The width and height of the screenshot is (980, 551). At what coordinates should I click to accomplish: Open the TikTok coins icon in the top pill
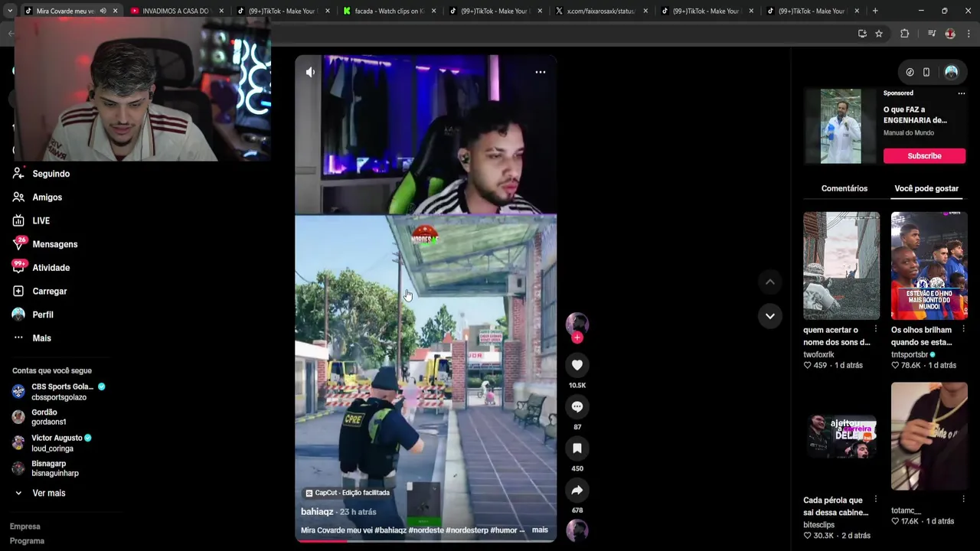pyautogui.click(x=910, y=72)
